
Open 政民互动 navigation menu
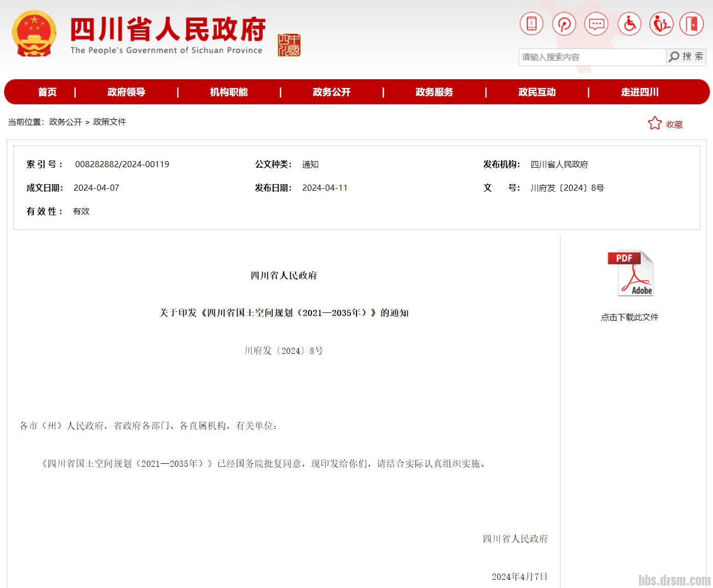[x=537, y=92]
